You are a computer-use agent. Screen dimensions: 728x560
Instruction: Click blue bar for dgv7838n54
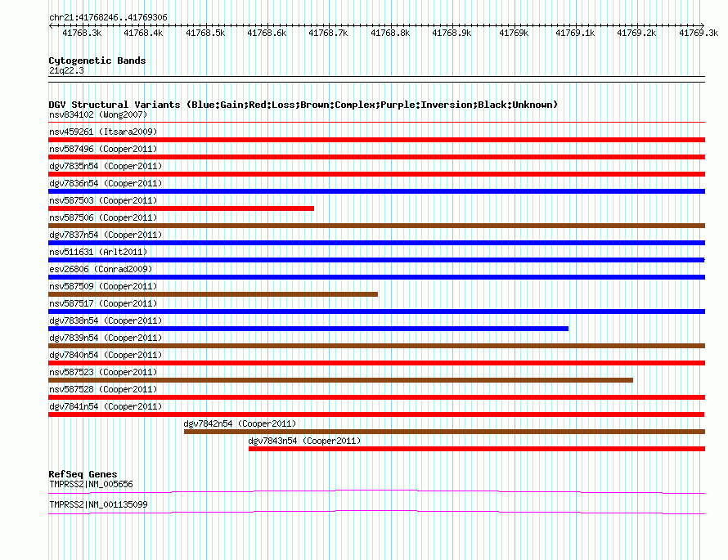pos(308,329)
